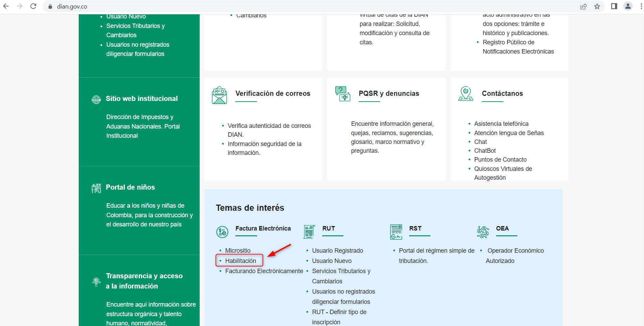Open the Micrositio link

237,251
